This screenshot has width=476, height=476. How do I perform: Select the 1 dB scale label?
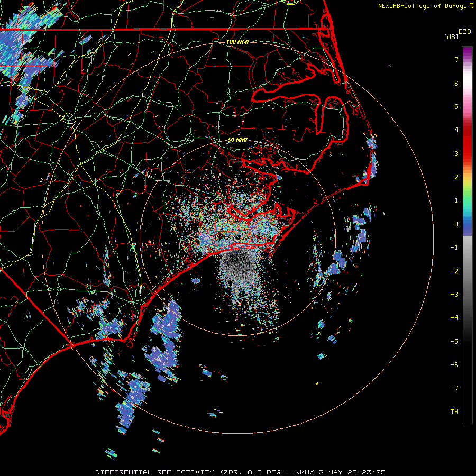pyautogui.click(x=456, y=200)
